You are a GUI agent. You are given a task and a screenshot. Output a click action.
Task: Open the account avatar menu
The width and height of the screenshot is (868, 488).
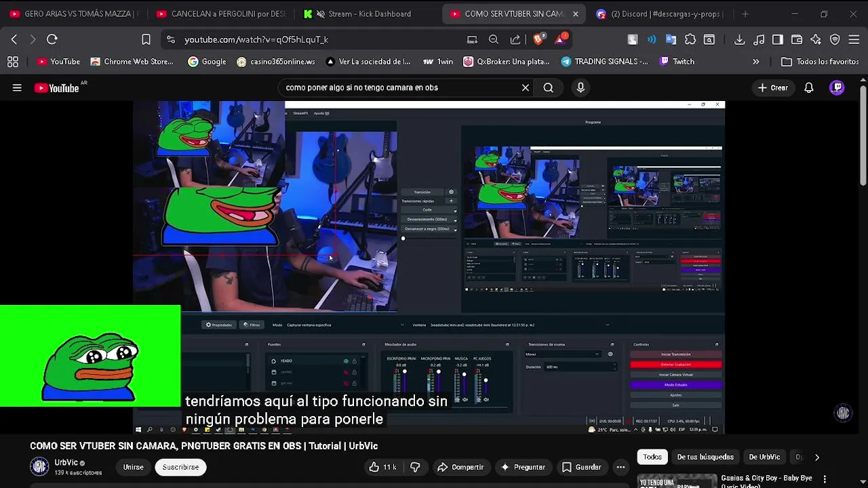[x=837, y=87]
